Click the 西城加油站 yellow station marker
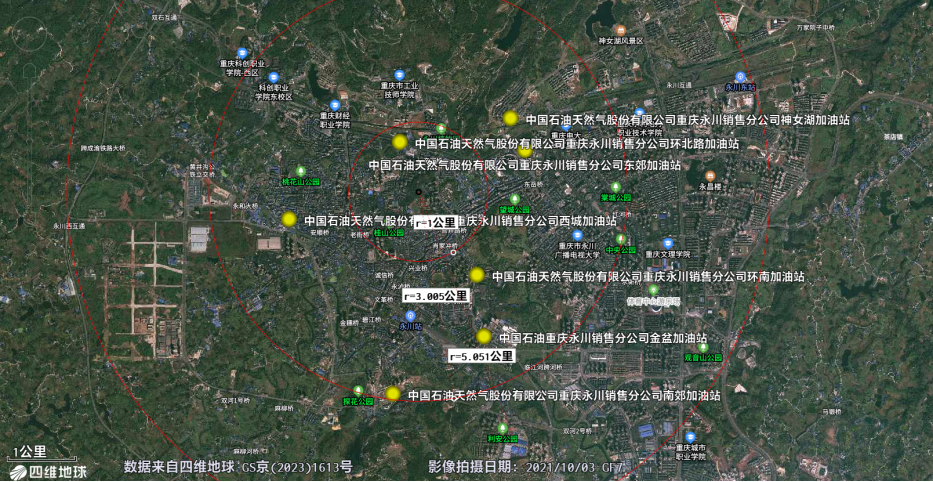Image resolution: width=933 pixels, height=482 pixels. pyautogui.click(x=289, y=220)
